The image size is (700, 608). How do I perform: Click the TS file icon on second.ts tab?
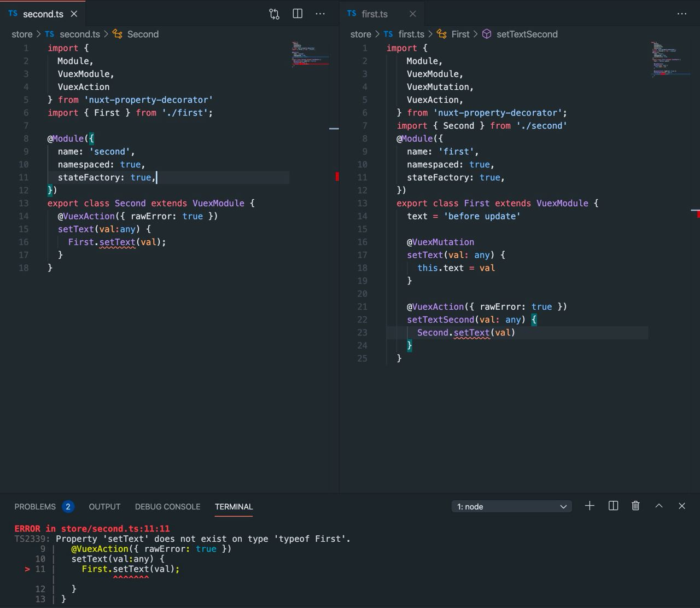click(13, 13)
